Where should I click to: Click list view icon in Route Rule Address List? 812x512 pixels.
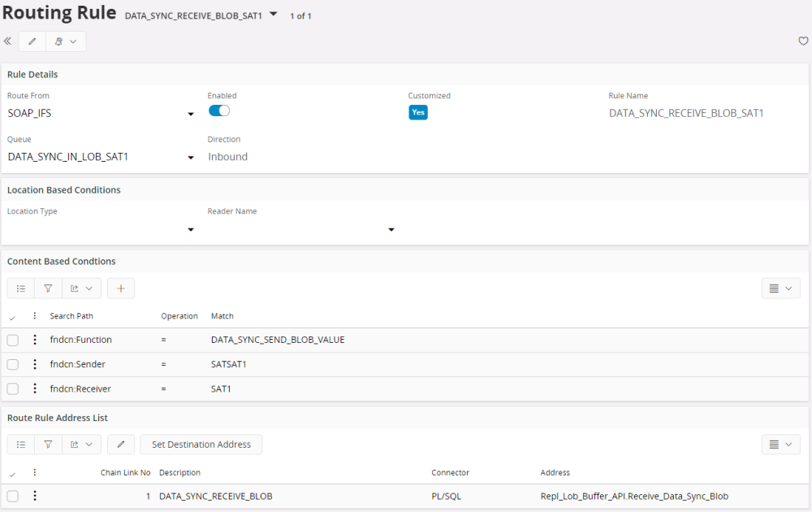coord(21,445)
